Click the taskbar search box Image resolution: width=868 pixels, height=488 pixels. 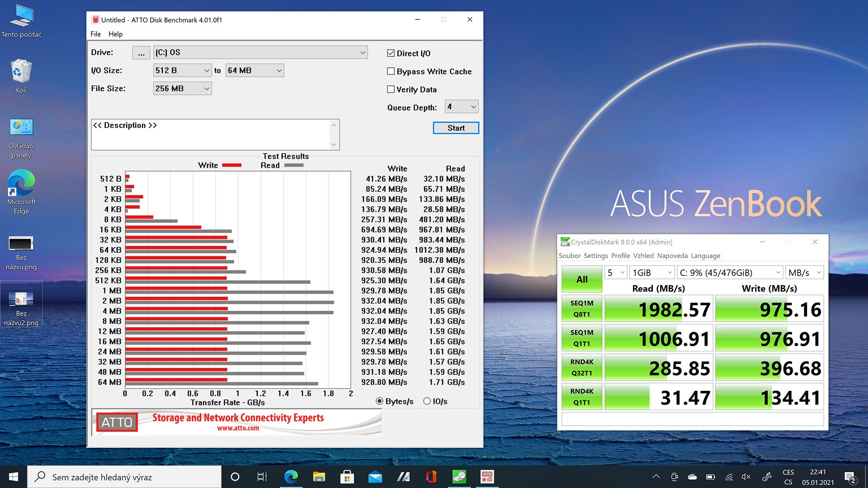pyautogui.click(x=124, y=477)
